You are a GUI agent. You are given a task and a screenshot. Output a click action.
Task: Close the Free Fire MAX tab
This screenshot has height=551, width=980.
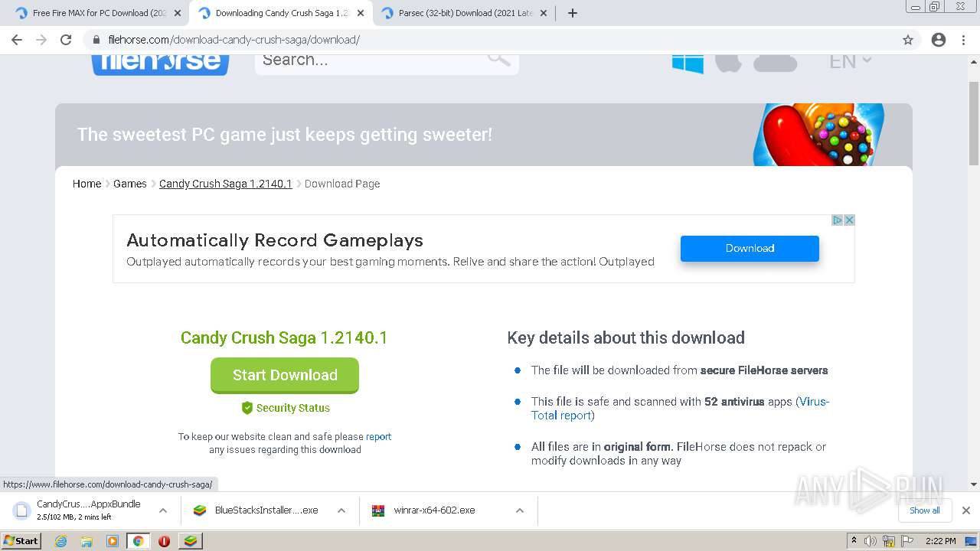click(178, 13)
